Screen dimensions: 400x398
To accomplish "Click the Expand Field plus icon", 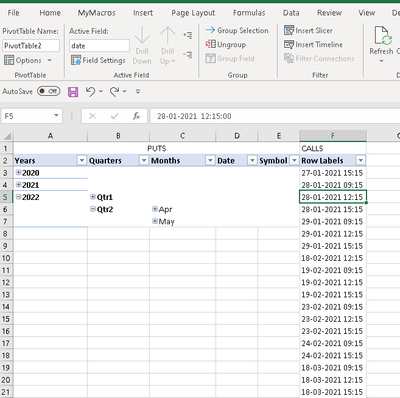I will 188,35.
